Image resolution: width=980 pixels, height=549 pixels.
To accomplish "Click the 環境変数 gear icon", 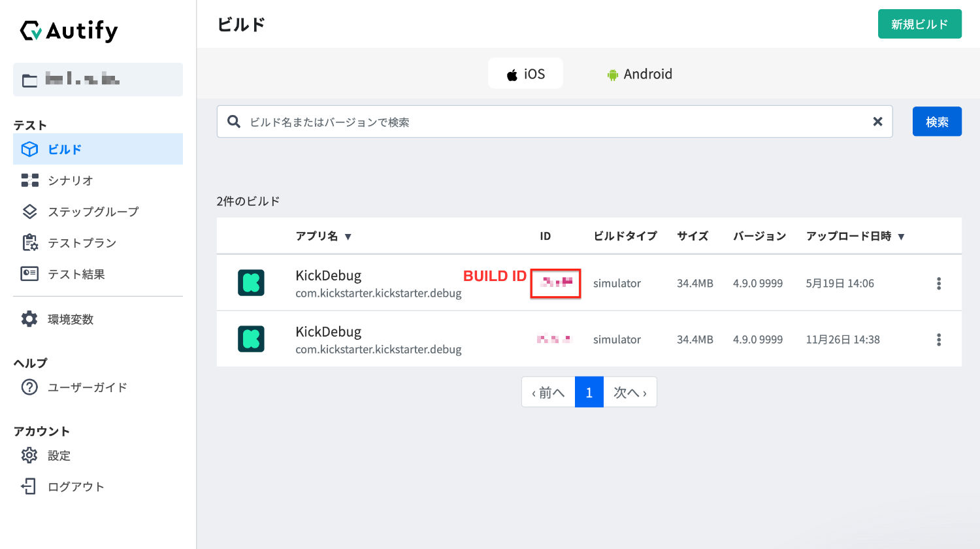I will (x=29, y=319).
